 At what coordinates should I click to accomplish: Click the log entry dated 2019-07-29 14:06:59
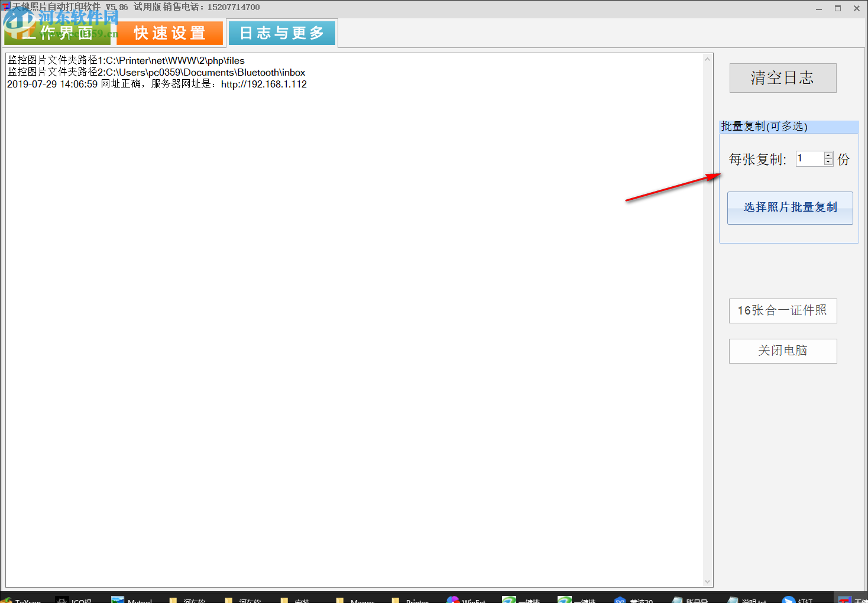click(157, 84)
